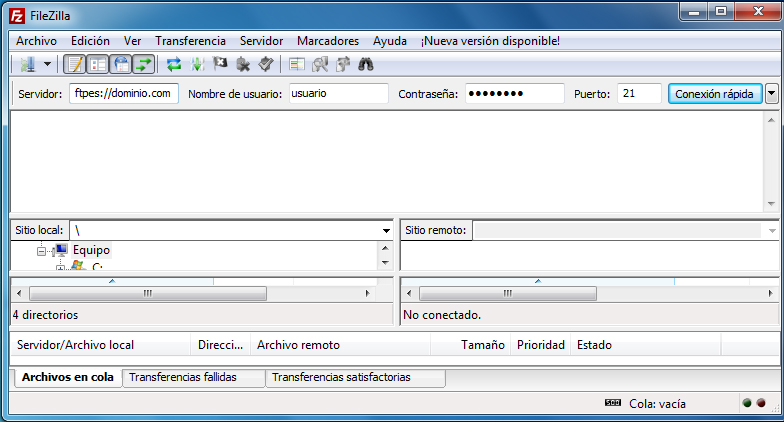784x422 pixels.
Task: Click the '4 directorios' status text
Action: click(x=46, y=315)
